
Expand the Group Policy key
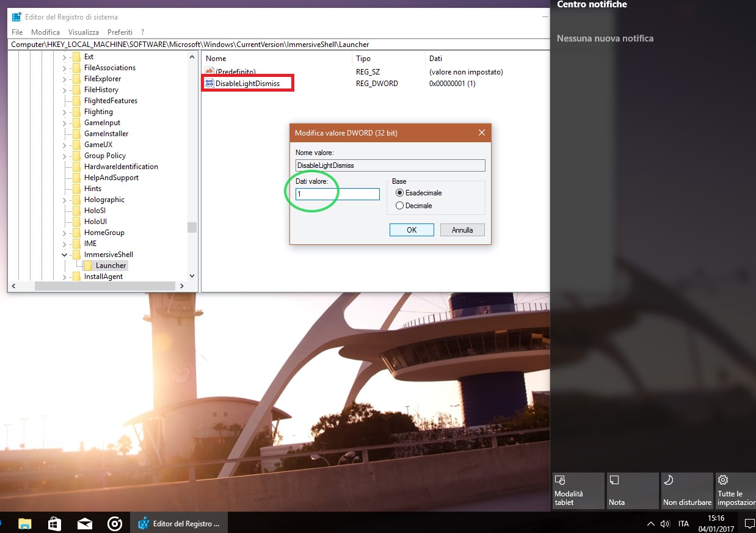click(x=64, y=156)
